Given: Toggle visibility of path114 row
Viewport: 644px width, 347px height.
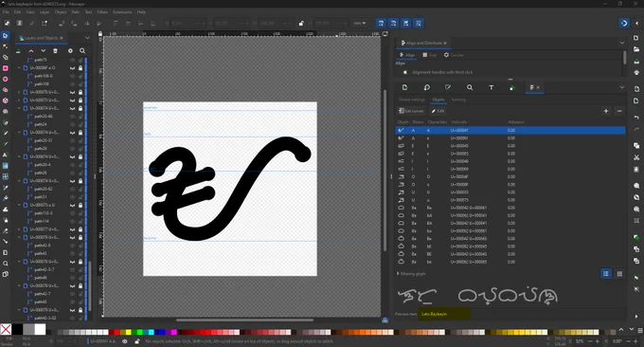Looking at the screenshot, I should (73, 221).
